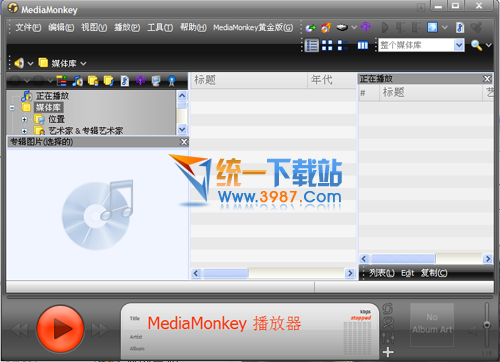This screenshot has width=500, height=362.
Task: Click the 列表(L) button in Now Playing
Action: (382, 273)
